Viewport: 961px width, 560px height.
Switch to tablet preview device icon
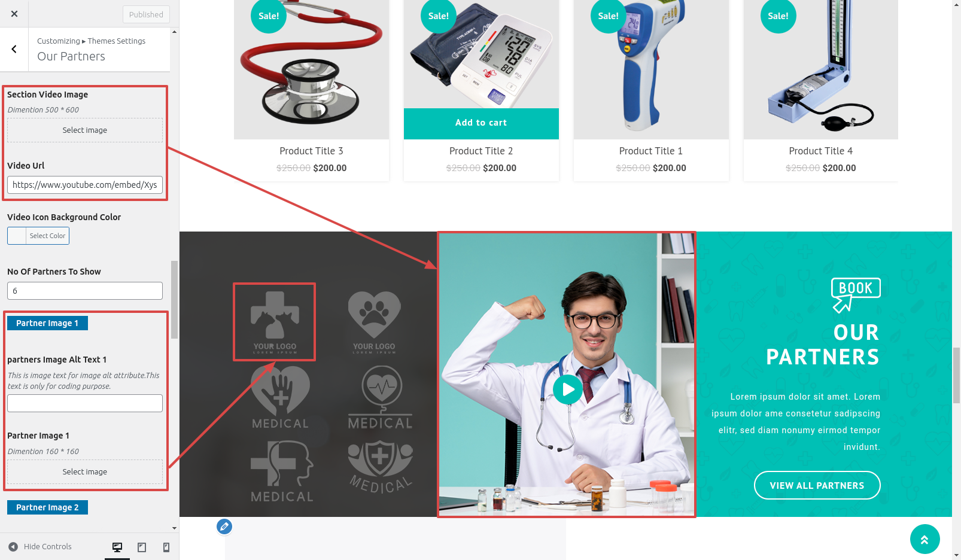142,547
